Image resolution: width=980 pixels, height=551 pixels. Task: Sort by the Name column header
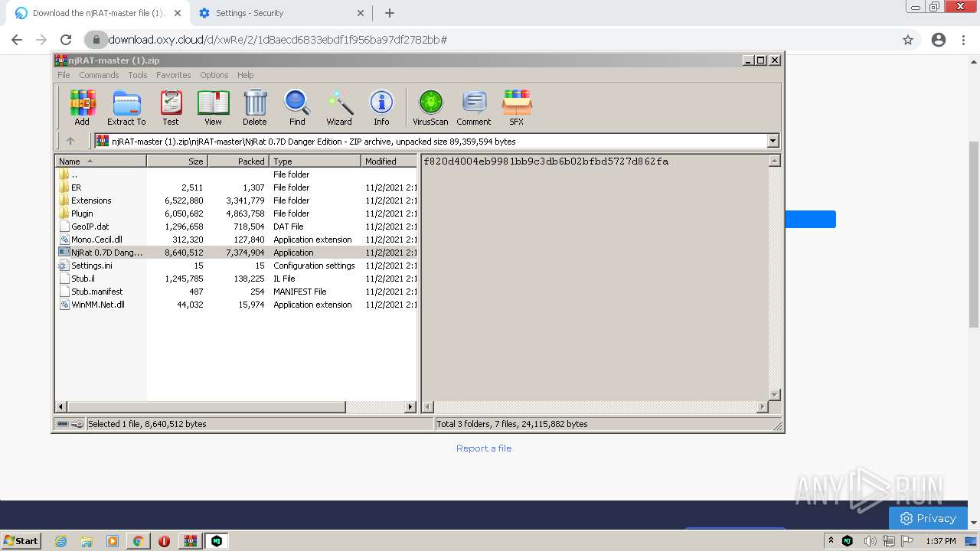pos(100,161)
